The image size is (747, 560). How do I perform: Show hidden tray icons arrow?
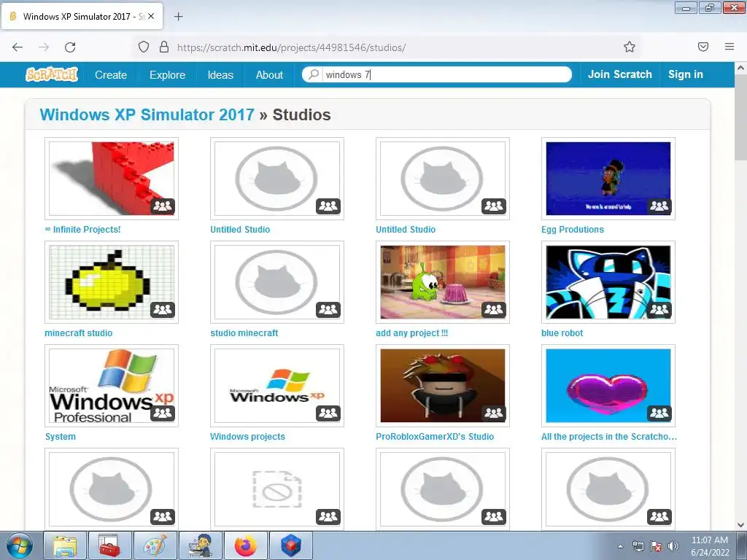click(x=620, y=546)
